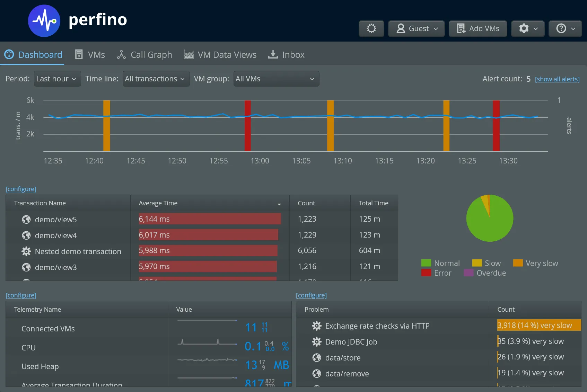Switch to the VMs tab

(89, 54)
